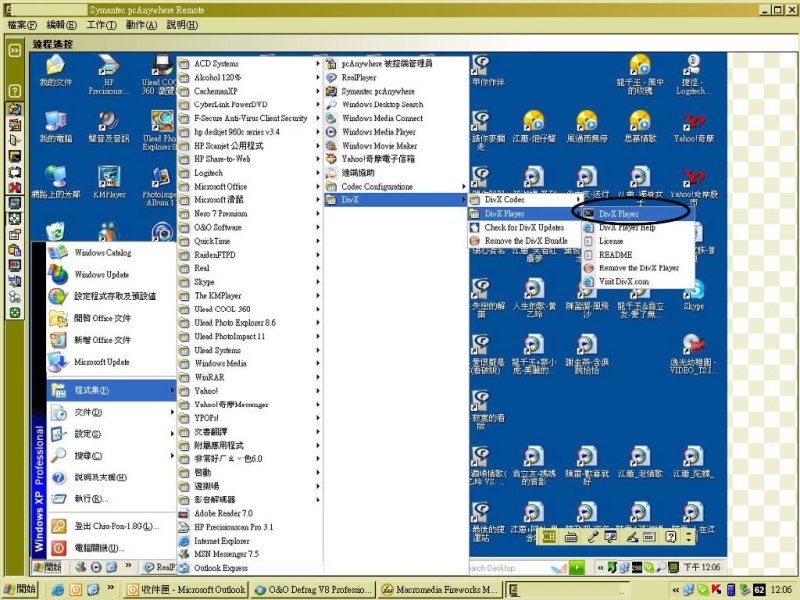This screenshot has width=800, height=600.
Task: Expand the 文件(D) documents submenu
Action: 111,412
